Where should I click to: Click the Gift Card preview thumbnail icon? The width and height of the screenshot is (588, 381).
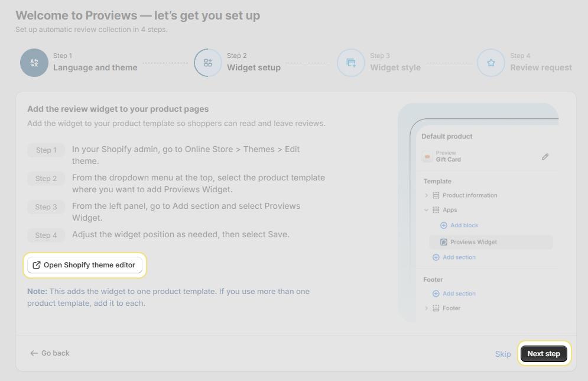coord(427,157)
